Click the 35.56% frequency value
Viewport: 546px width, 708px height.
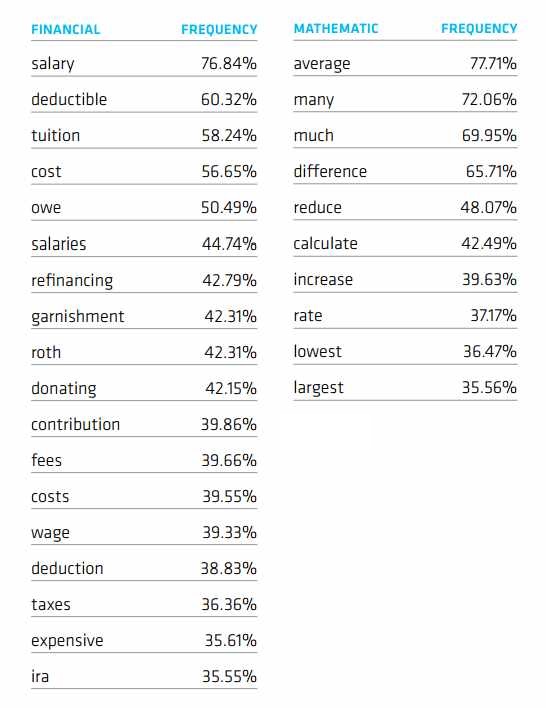click(489, 387)
